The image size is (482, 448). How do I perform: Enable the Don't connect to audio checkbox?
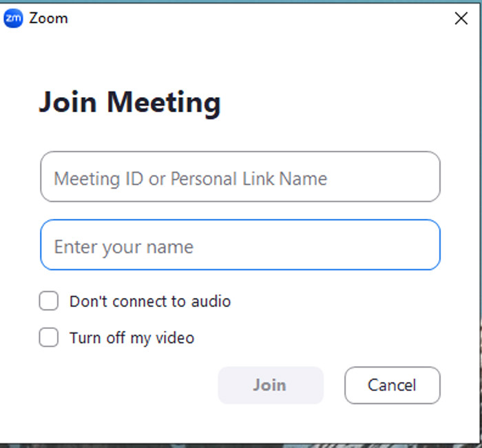tap(49, 301)
